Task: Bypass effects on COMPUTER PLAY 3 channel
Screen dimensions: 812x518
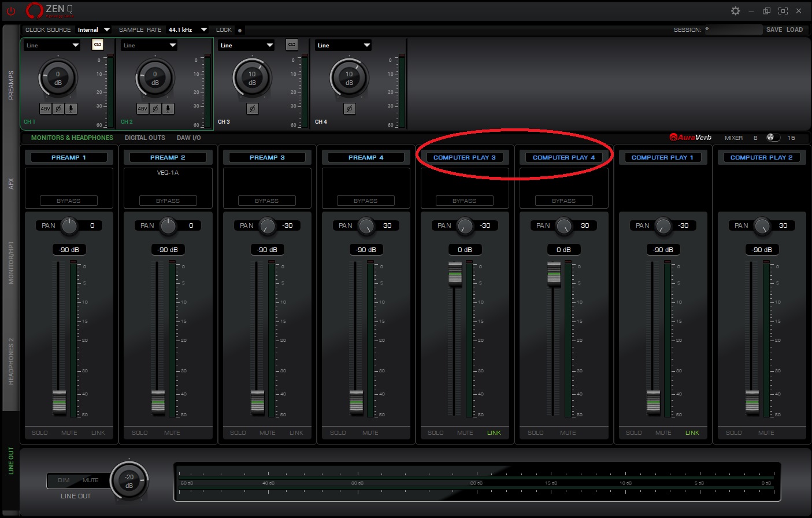Action: pos(465,201)
